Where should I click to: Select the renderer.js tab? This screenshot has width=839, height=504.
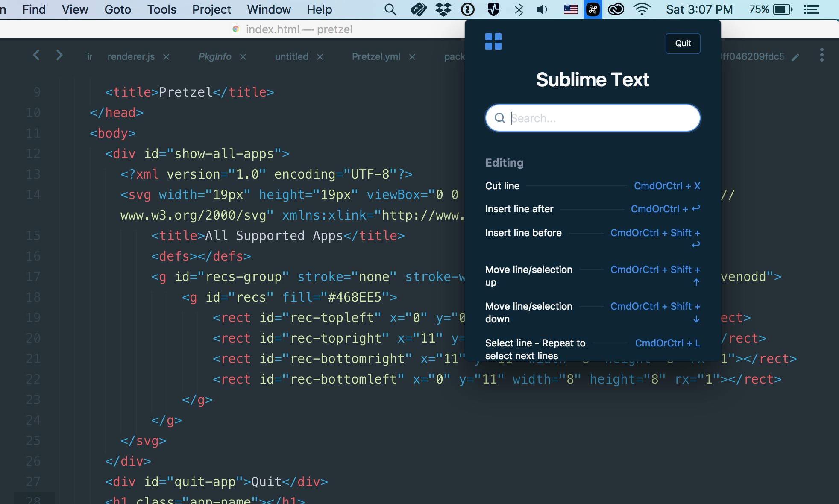tap(131, 56)
